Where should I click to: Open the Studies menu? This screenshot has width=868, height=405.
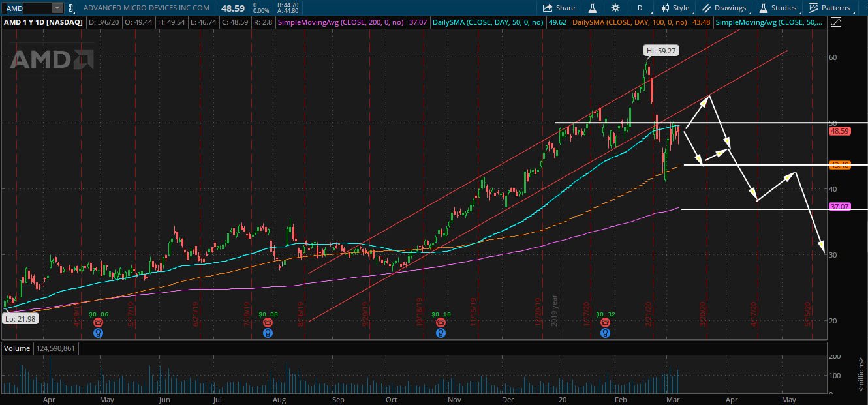(x=778, y=8)
